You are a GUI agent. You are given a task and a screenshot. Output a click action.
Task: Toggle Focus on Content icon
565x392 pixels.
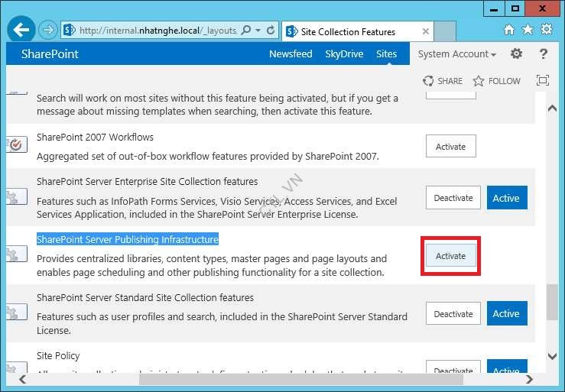coord(543,80)
